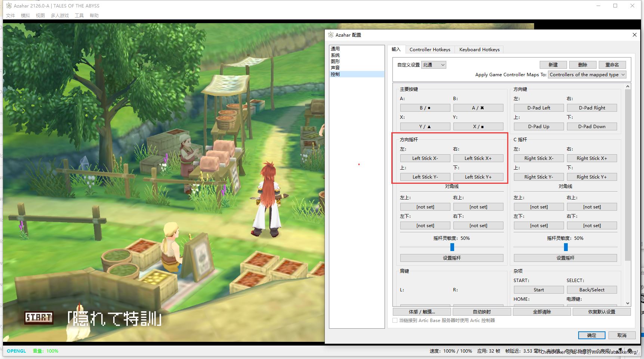Click the D-Pad Right mapping button
This screenshot has height=359, width=644.
click(x=592, y=108)
